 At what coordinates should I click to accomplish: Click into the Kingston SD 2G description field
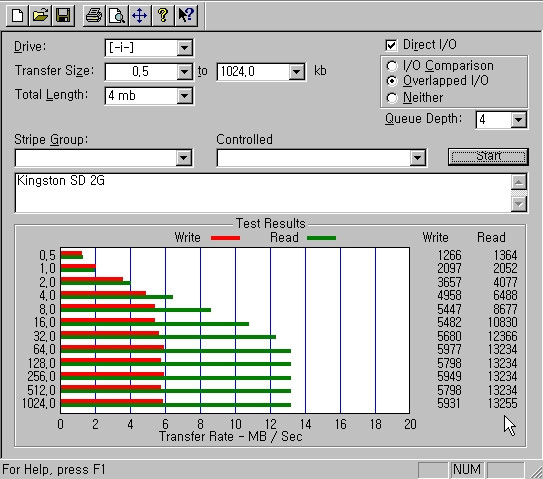coord(263,193)
